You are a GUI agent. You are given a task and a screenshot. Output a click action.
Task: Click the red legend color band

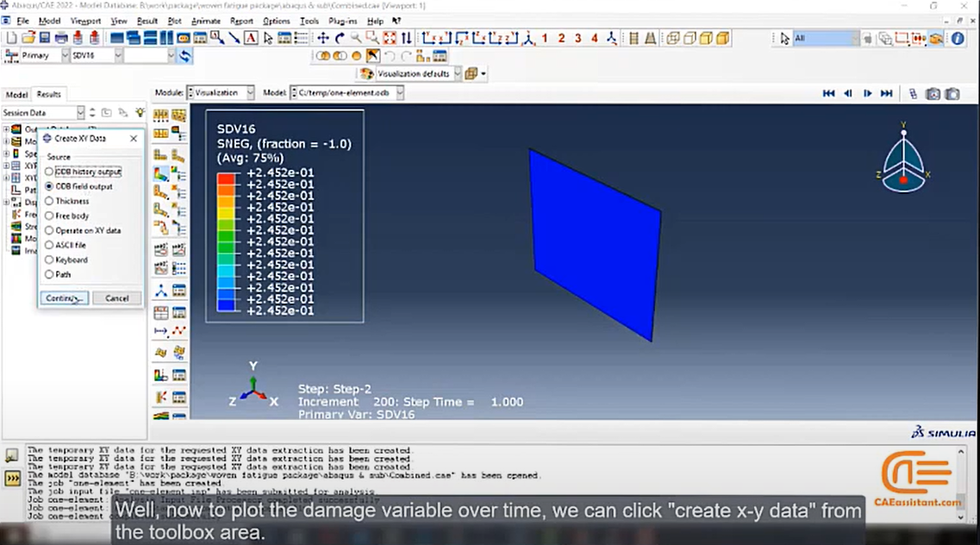coord(226,179)
